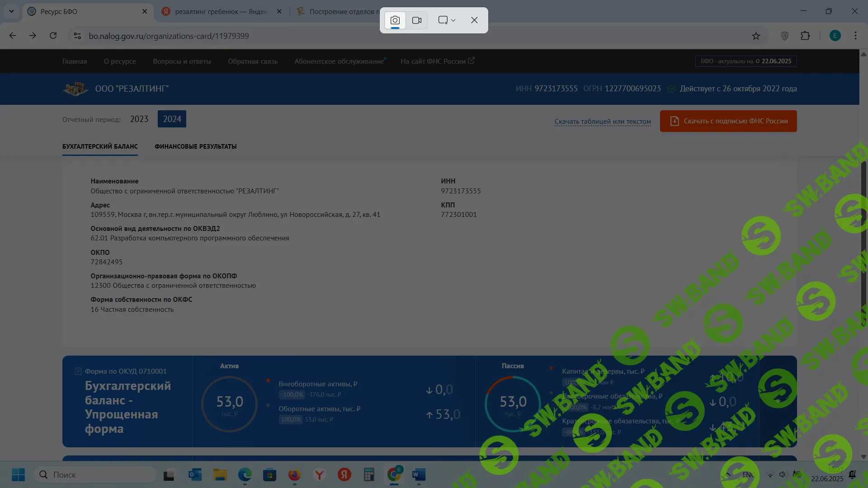Click the site emblem logo
The height and width of the screenshot is (488, 868).
[x=75, y=89]
